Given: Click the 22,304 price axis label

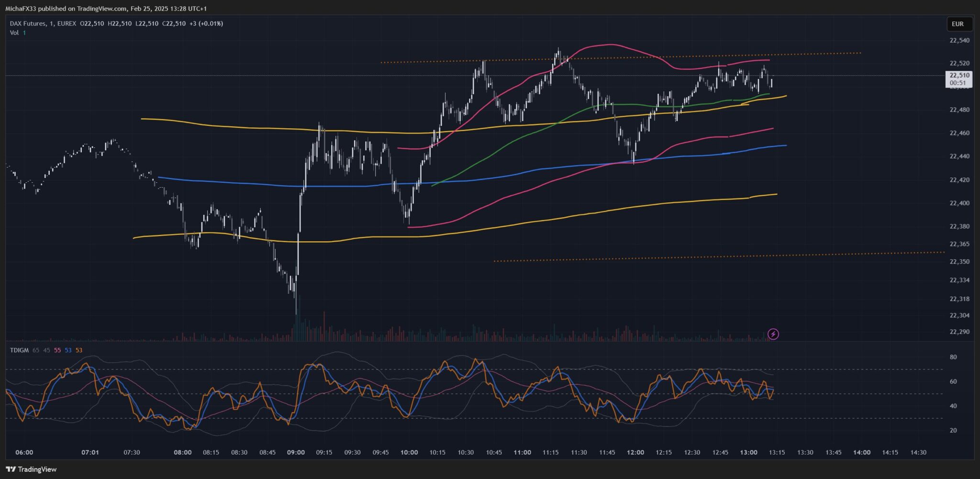Looking at the screenshot, I should pos(959,315).
